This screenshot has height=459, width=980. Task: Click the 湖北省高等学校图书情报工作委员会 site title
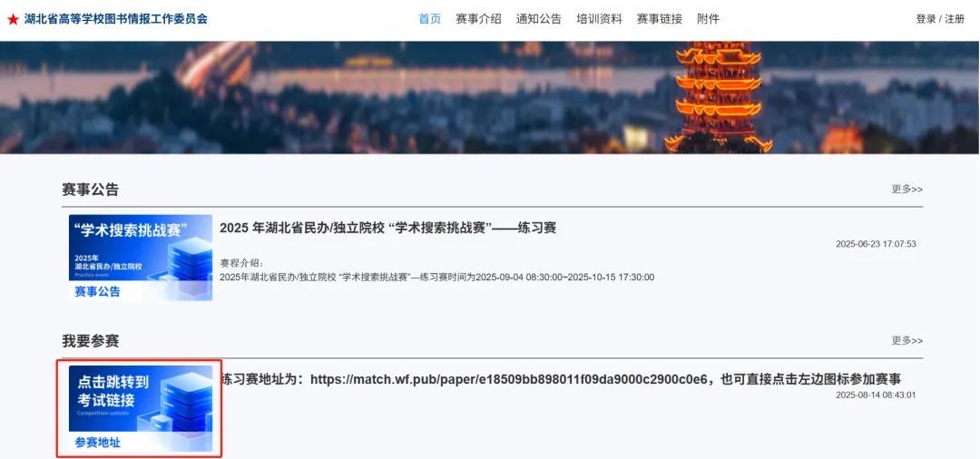(115, 19)
